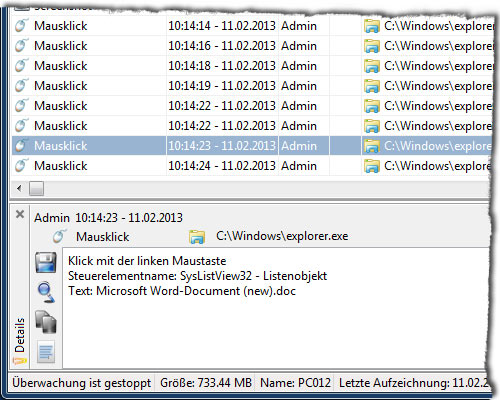Click the horizontal scrollbar left arrow
The width and height of the screenshot is (500, 400).
pos(19,189)
